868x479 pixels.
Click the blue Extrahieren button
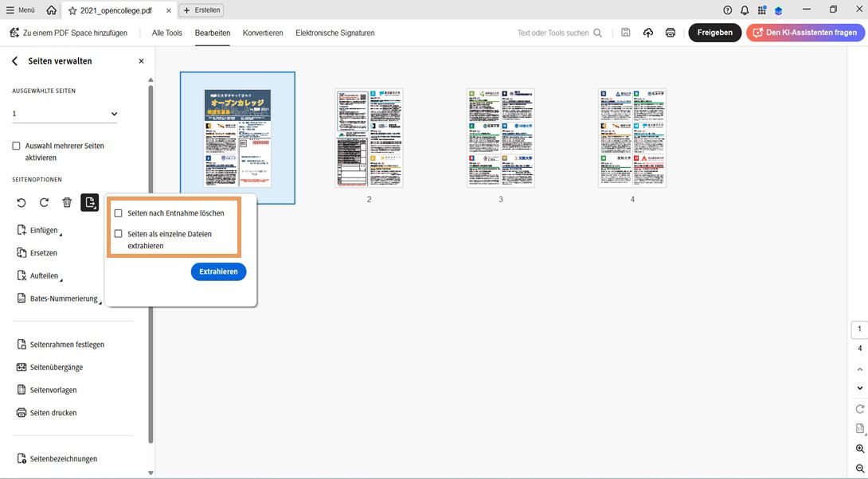click(x=219, y=271)
